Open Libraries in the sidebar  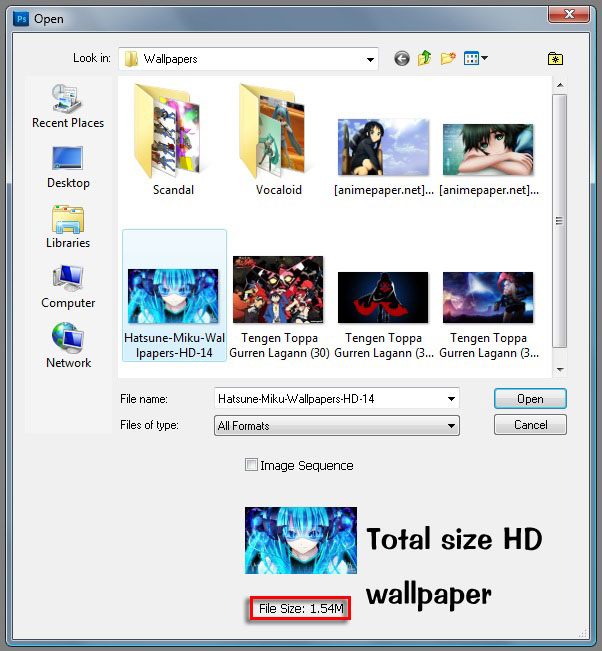coord(68,227)
